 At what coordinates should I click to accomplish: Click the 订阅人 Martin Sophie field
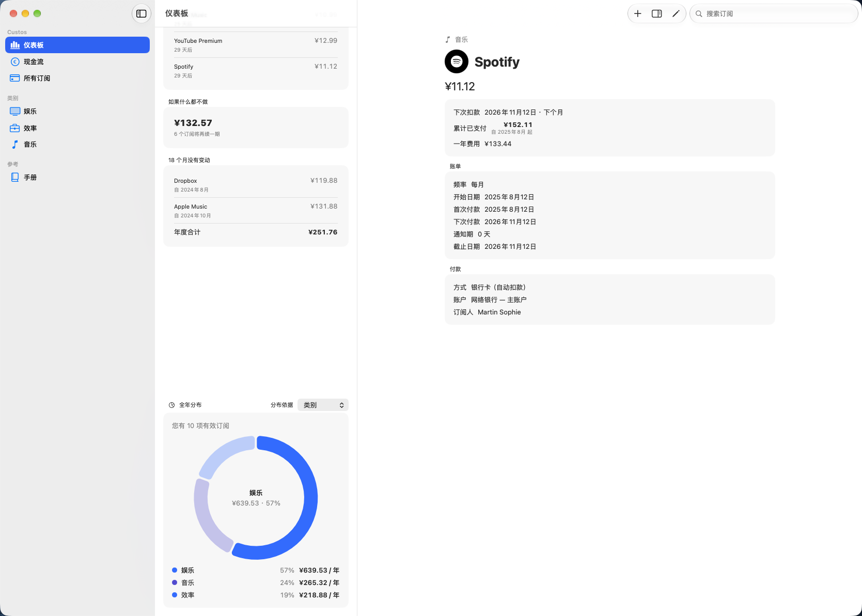pos(487,312)
